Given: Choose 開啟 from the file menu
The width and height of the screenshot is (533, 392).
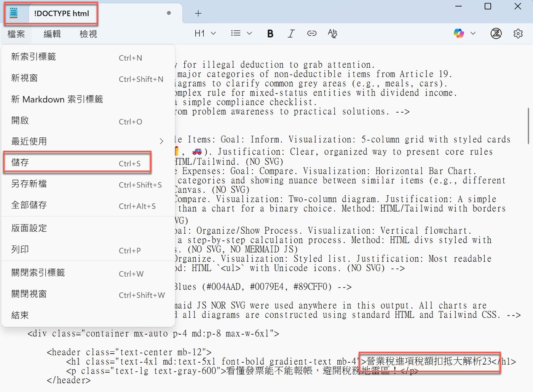Looking at the screenshot, I should click(88, 121).
